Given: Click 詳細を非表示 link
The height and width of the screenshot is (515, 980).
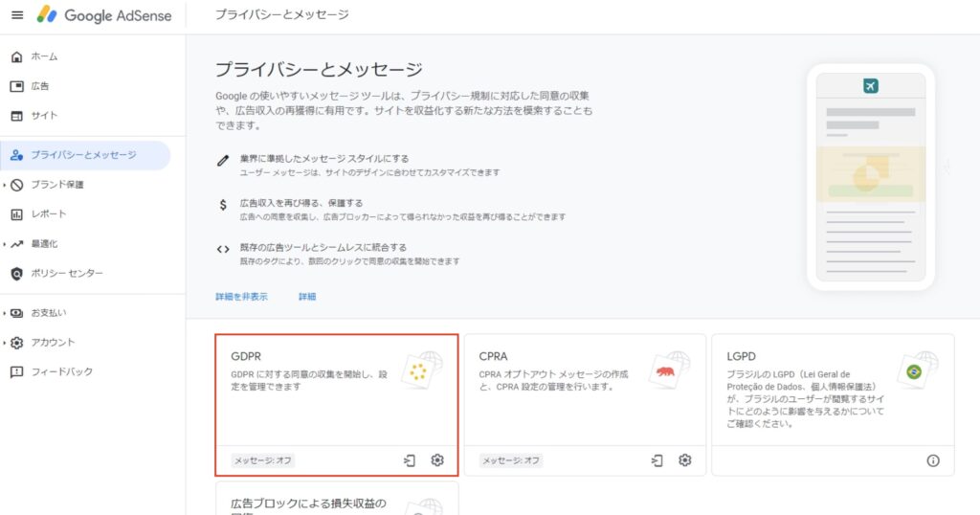Looking at the screenshot, I should [x=241, y=297].
